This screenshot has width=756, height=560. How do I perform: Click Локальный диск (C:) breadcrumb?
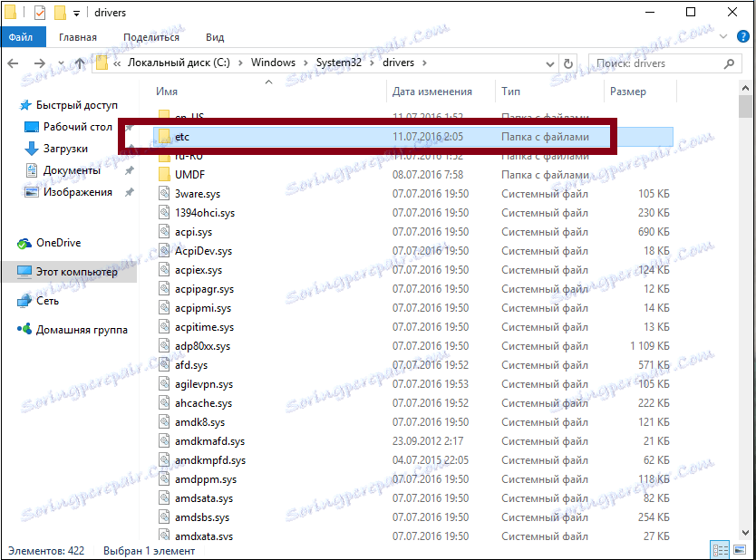(x=179, y=63)
